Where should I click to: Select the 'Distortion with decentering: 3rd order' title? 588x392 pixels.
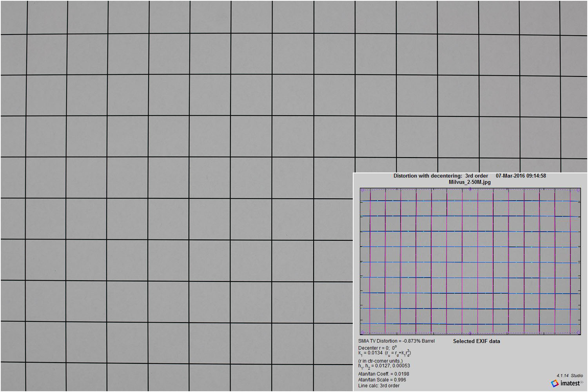(441, 176)
